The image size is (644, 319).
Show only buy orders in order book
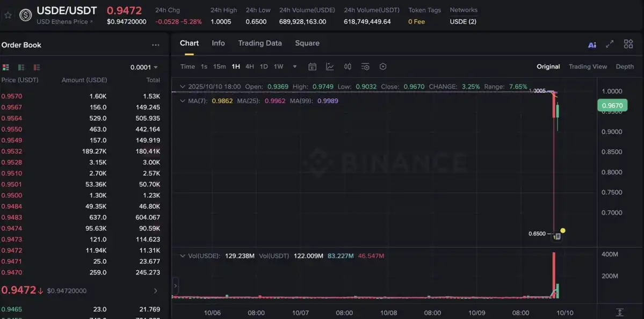(x=21, y=67)
